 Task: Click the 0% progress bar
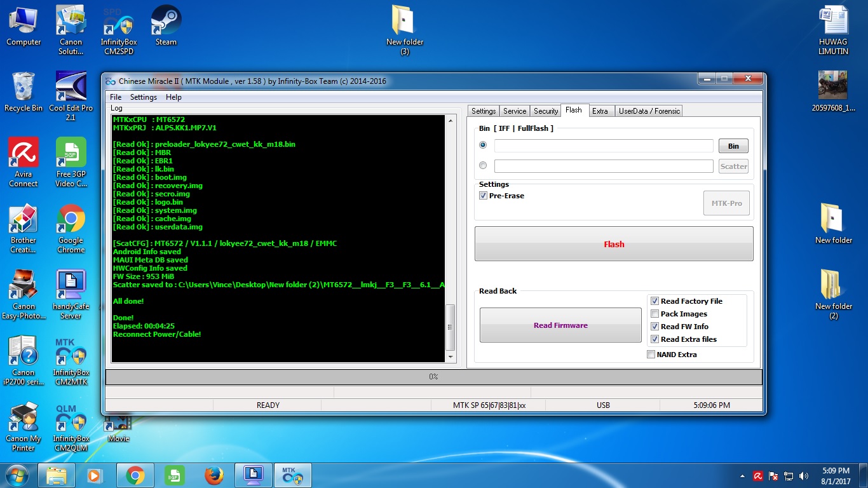pyautogui.click(x=433, y=377)
